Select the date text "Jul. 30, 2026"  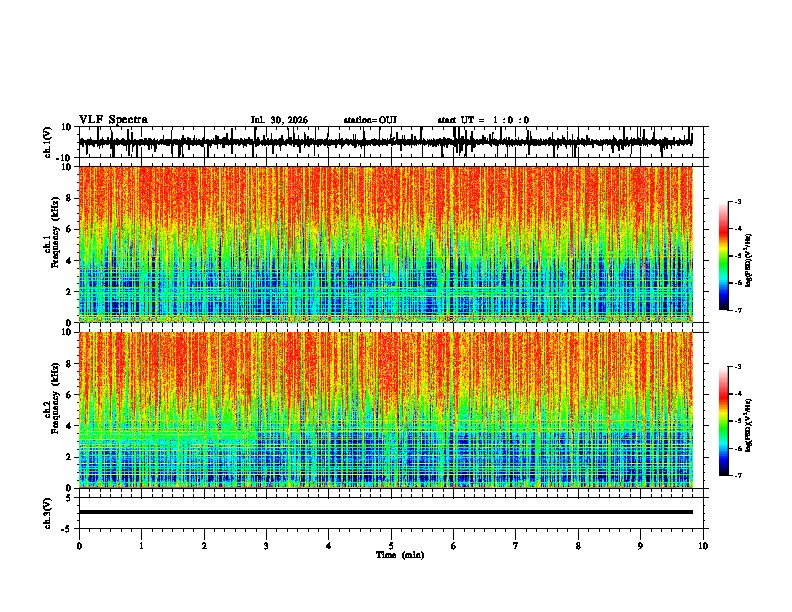tap(279, 120)
